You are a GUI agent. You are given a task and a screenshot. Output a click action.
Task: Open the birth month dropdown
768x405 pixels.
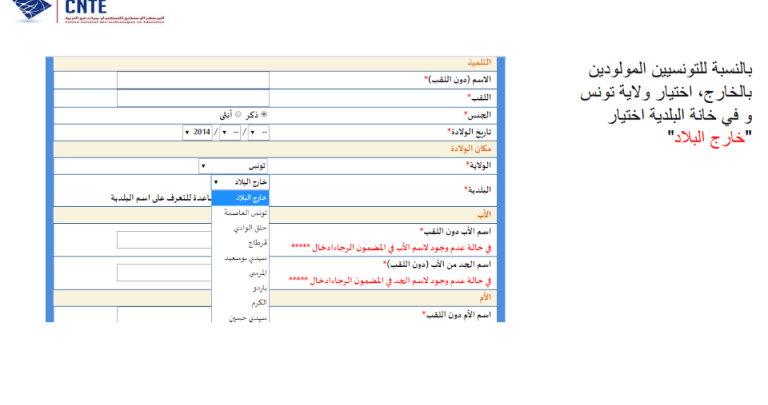pyautogui.click(x=231, y=132)
